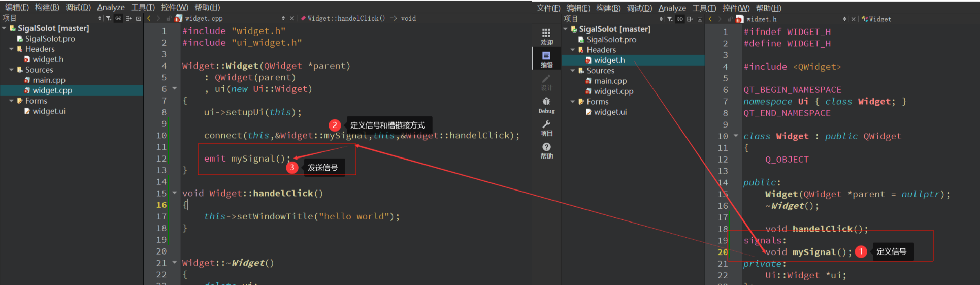The width and height of the screenshot is (980, 285).
Task: Click the 项目 wrench icon in mode sidebar
Action: (546, 128)
